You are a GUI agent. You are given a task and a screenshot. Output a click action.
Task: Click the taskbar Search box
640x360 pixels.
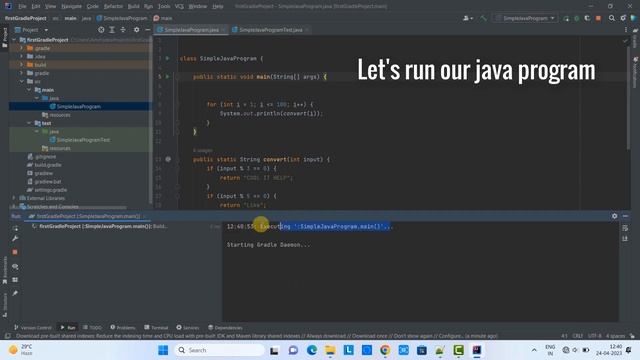click(x=220, y=350)
